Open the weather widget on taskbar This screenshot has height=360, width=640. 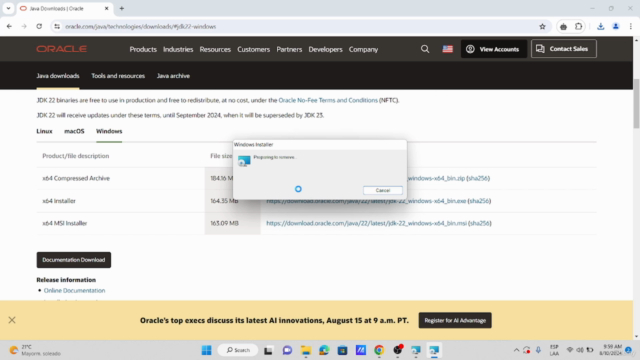[35, 350]
